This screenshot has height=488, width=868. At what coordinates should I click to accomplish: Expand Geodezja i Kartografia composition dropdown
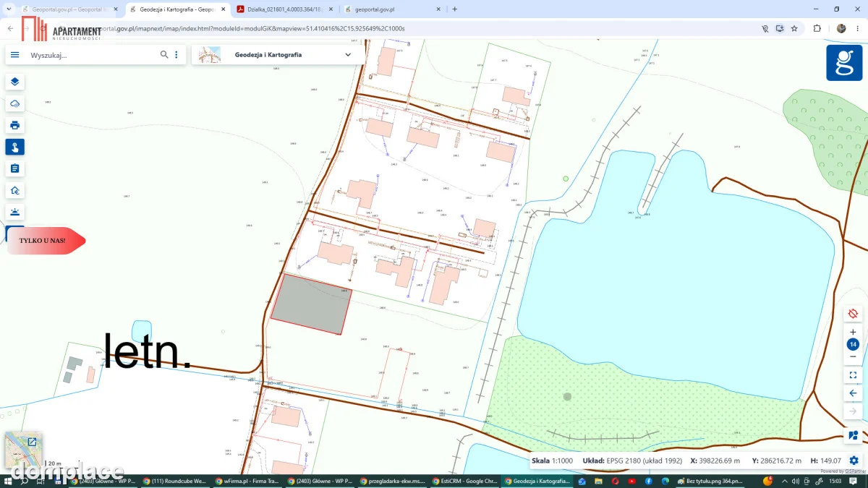click(x=348, y=55)
